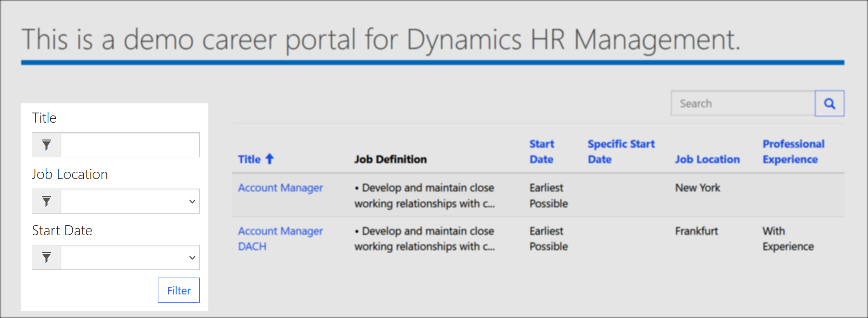
Task: Open the Account Manager job posting
Action: 280,188
